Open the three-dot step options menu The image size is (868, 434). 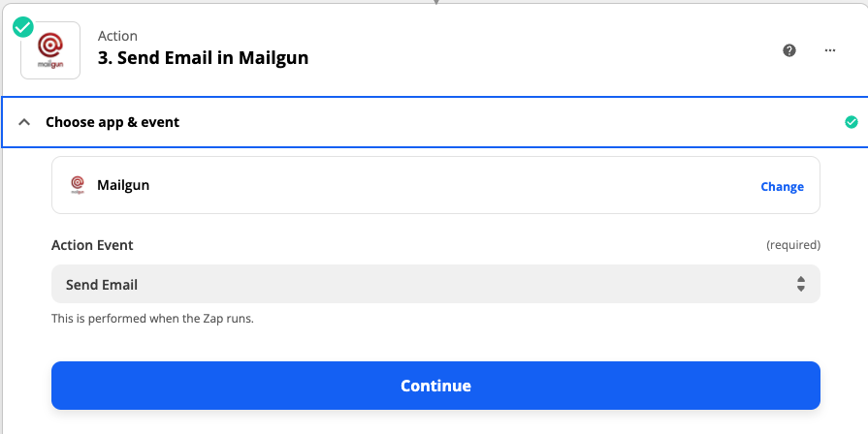[x=830, y=50]
